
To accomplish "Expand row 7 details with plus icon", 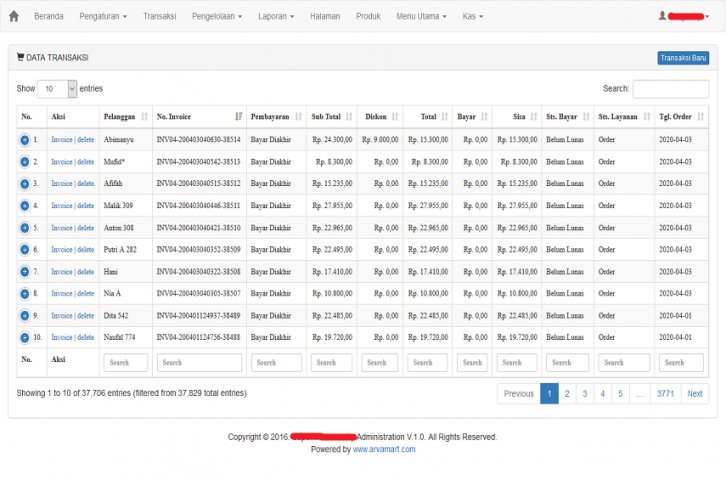I will [25, 272].
